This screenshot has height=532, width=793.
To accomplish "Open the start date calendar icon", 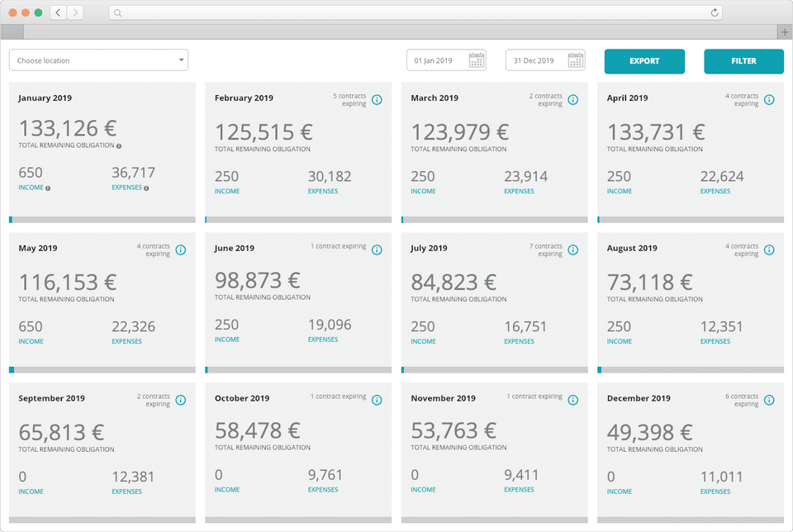I will pyautogui.click(x=477, y=60).
